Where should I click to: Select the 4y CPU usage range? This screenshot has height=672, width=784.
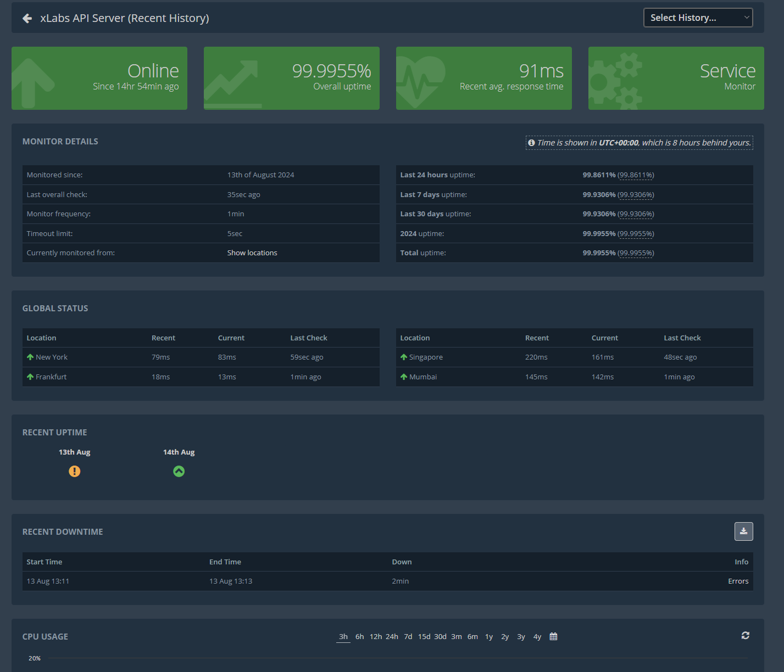[537, 637]
